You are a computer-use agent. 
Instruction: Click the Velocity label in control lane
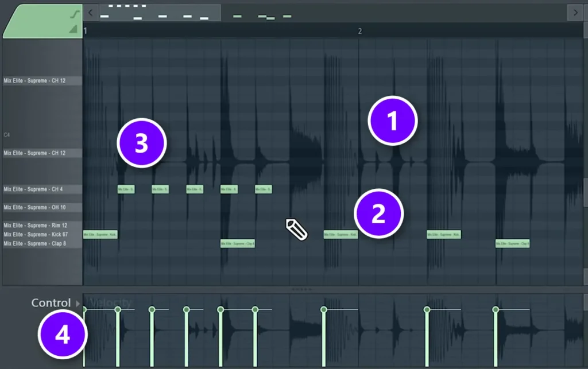click(110, 302)
